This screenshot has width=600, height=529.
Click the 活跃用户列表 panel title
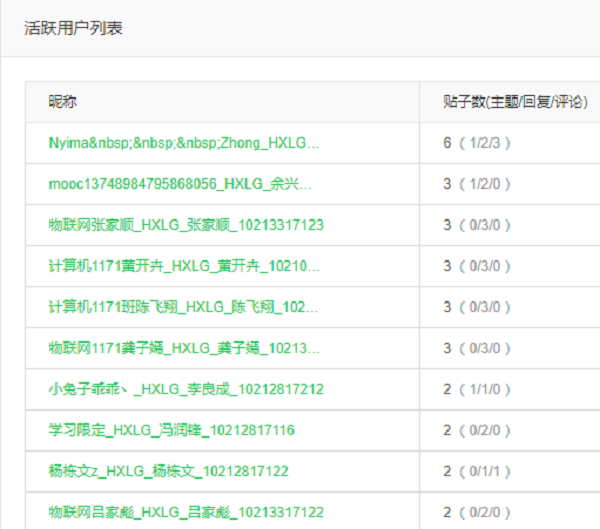[73, 28]
